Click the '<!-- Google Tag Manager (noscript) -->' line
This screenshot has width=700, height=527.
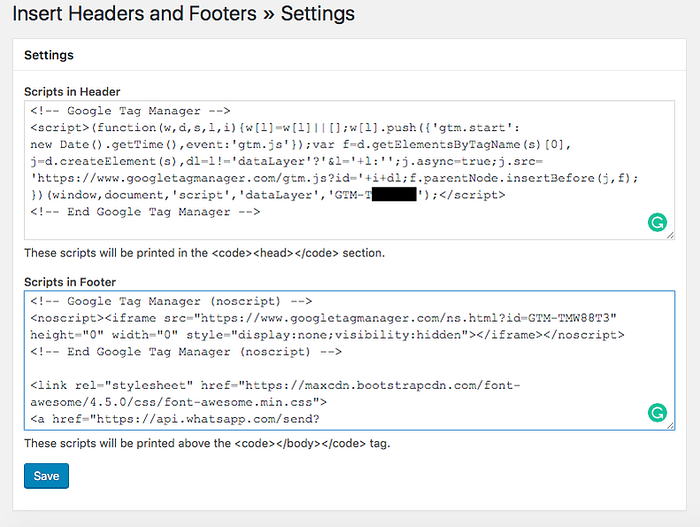coord(171,301)
